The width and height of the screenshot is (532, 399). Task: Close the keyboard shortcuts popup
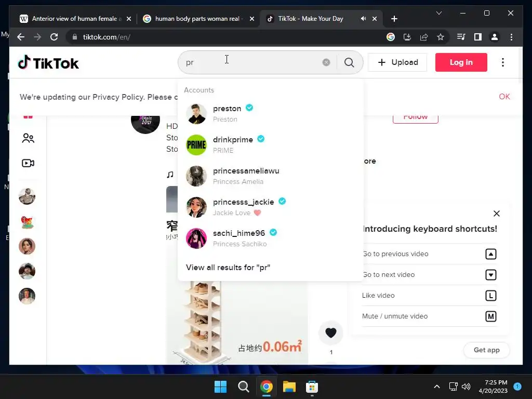point(496,214)
